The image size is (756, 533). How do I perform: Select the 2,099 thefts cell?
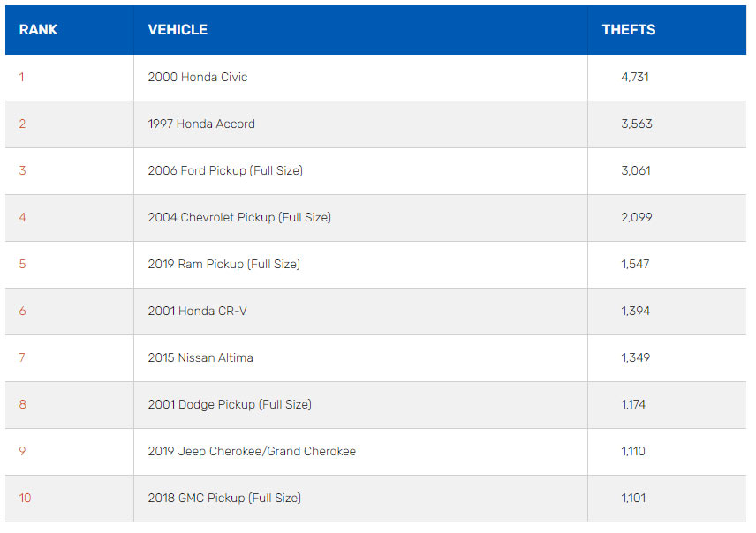tap(636, 218)
